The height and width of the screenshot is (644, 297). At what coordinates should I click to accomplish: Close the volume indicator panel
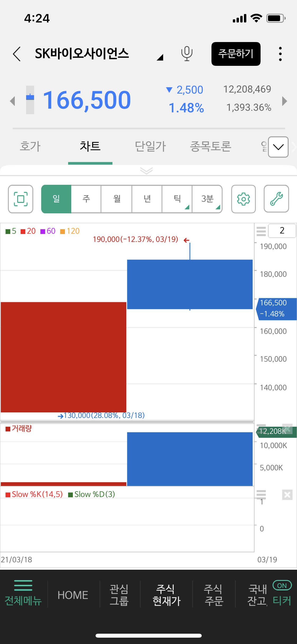[287, 429]
